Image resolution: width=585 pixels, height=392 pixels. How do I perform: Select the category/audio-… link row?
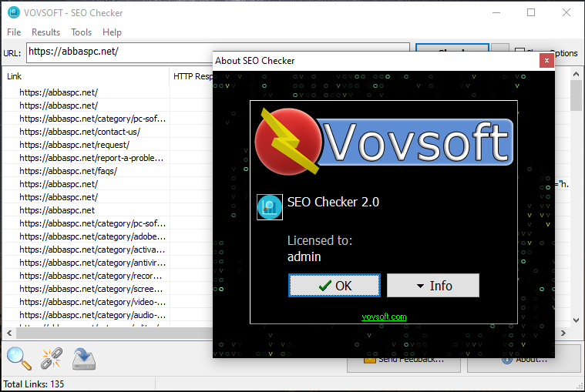coord(92,315)
